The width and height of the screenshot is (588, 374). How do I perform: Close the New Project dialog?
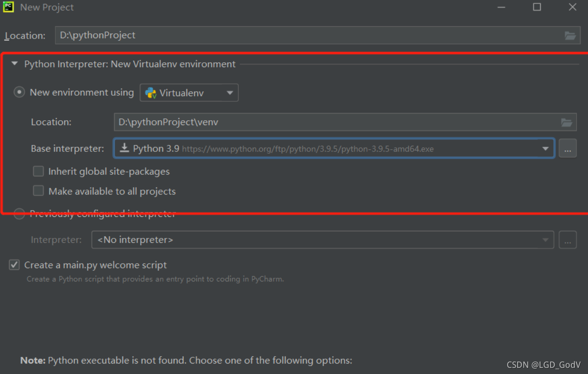coord(573,7)
